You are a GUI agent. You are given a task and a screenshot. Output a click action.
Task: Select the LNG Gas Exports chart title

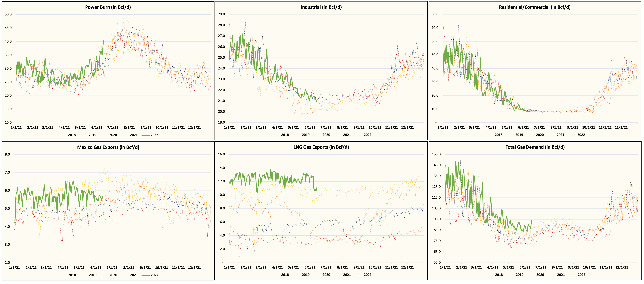321,147
